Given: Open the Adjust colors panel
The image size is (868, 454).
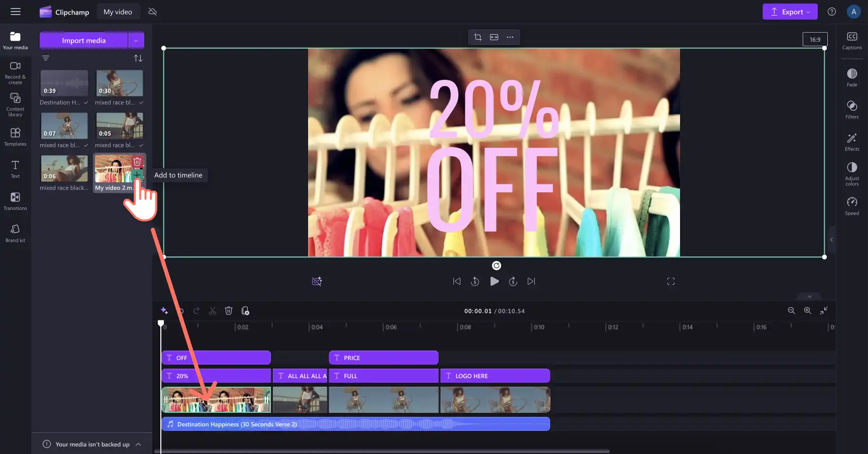Looking at the screenshot, I should tap(852, 173).
